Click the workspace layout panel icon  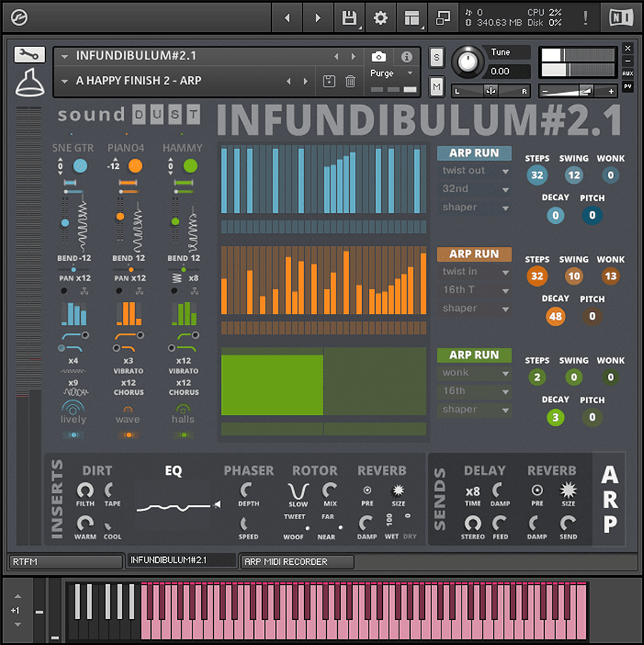click(x=412, y=18)
